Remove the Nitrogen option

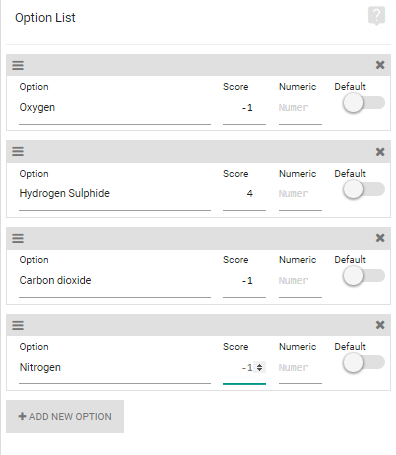[380, 325]
